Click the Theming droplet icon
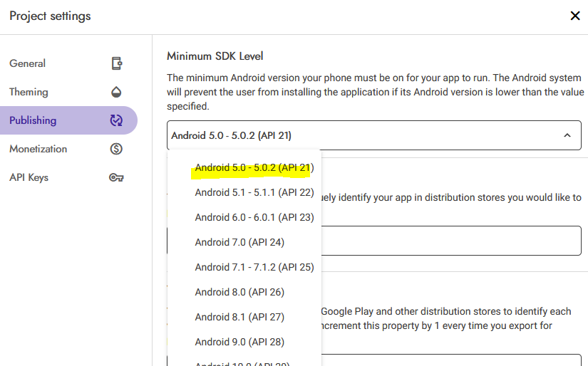Image resolution: width=588 pixels, height=366 pixels. point(117,92)
